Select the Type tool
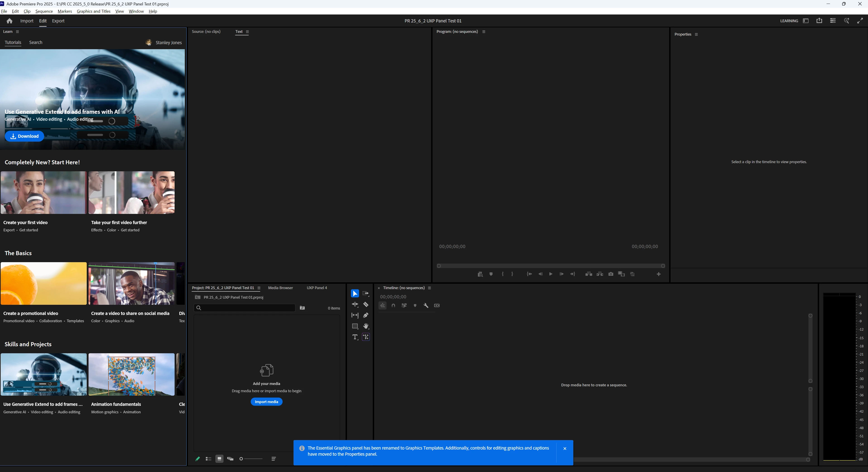Screen dimensions: 868x472 coord(355,337)
